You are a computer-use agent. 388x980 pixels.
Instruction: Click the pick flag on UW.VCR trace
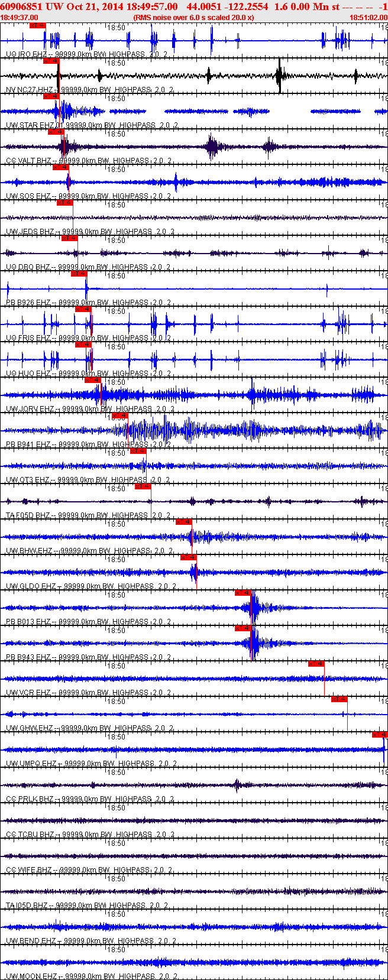(x=316, y=664)
